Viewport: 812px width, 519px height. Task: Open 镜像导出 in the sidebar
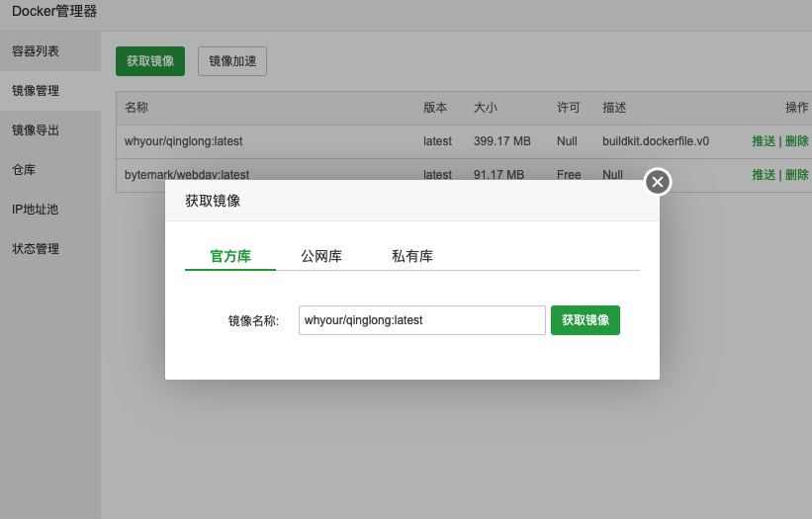point(50,130)
